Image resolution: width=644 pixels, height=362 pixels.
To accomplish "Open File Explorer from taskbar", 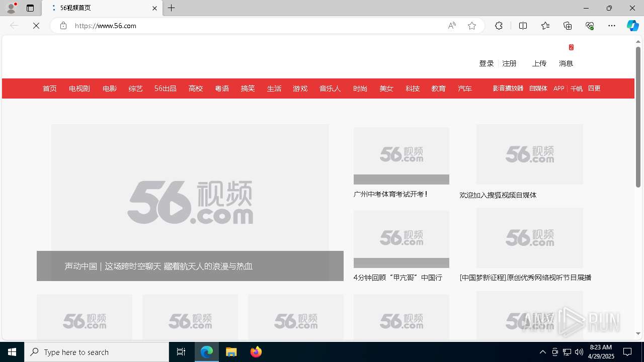I will (x=231, y=352).
